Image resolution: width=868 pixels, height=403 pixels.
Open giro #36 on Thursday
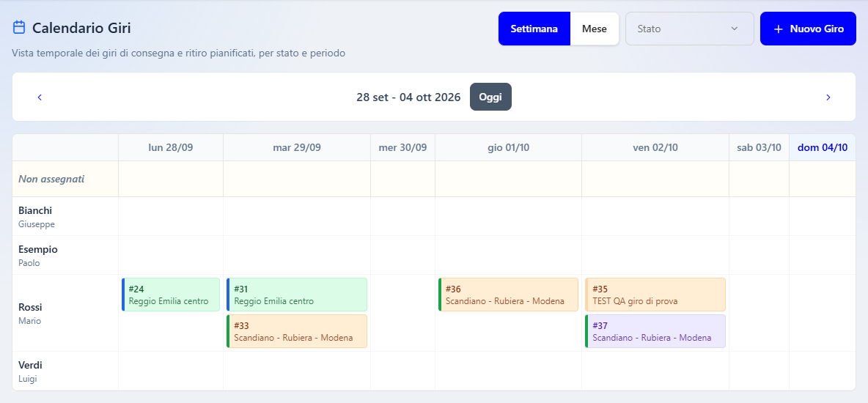pos(508,295)
